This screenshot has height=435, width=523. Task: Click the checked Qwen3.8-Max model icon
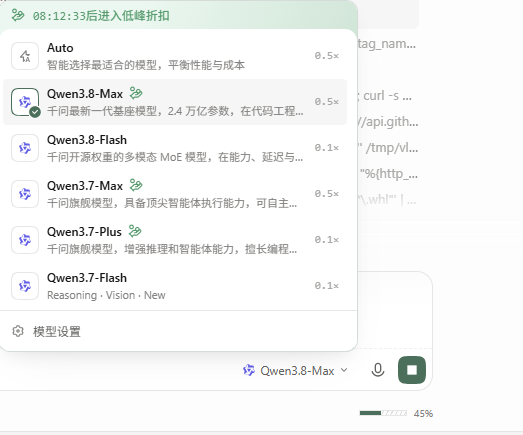[x=25, y=102]
